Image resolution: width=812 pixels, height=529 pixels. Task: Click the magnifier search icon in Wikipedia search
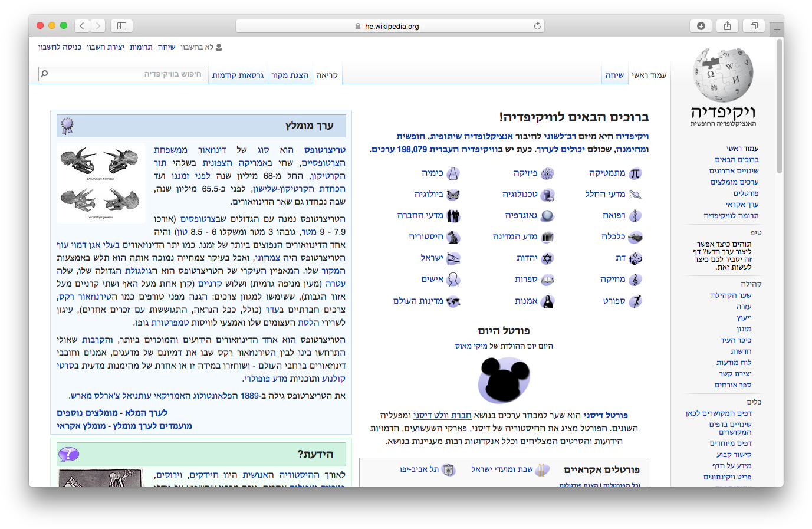pos(44,74)
